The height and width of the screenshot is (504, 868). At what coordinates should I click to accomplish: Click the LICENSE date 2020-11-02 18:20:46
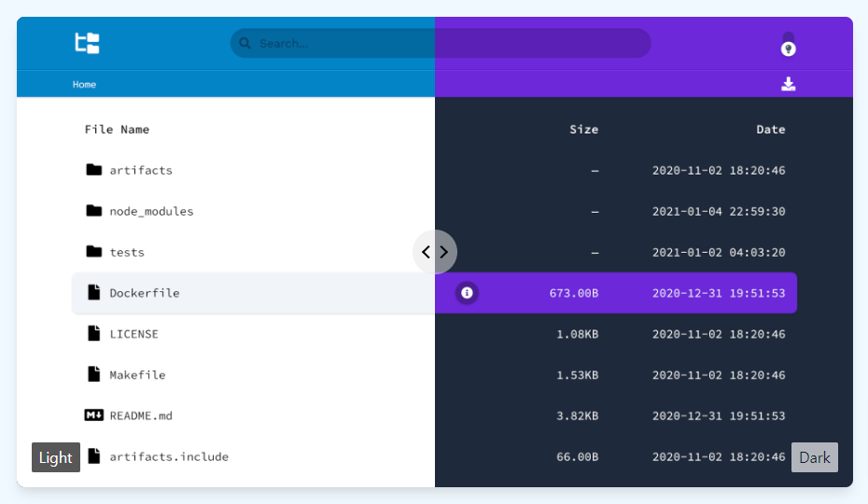pos(719,334)
